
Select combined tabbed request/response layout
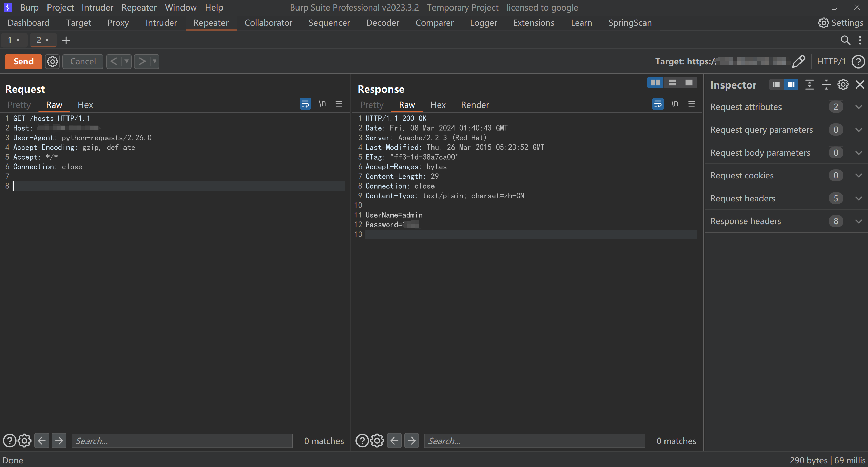point(689,82)
